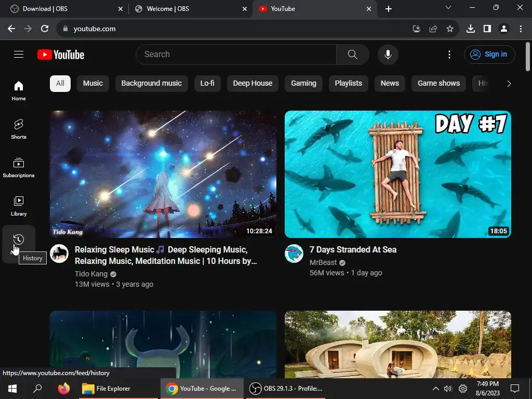Click the search magnifier button
Screen dimensions: 532x399
click(353, 54)
